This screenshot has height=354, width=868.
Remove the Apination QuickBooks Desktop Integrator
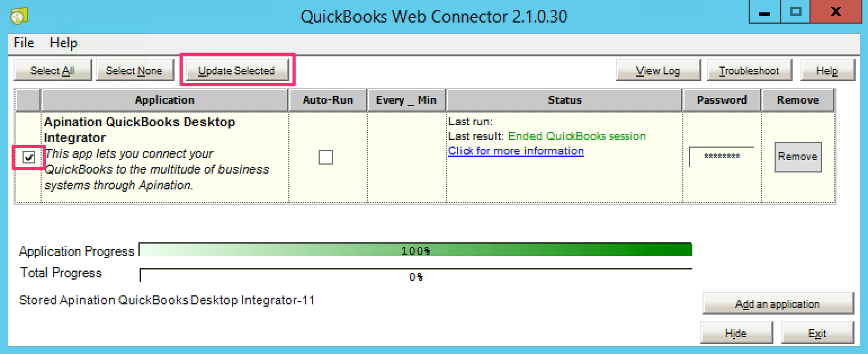point(798,157)
